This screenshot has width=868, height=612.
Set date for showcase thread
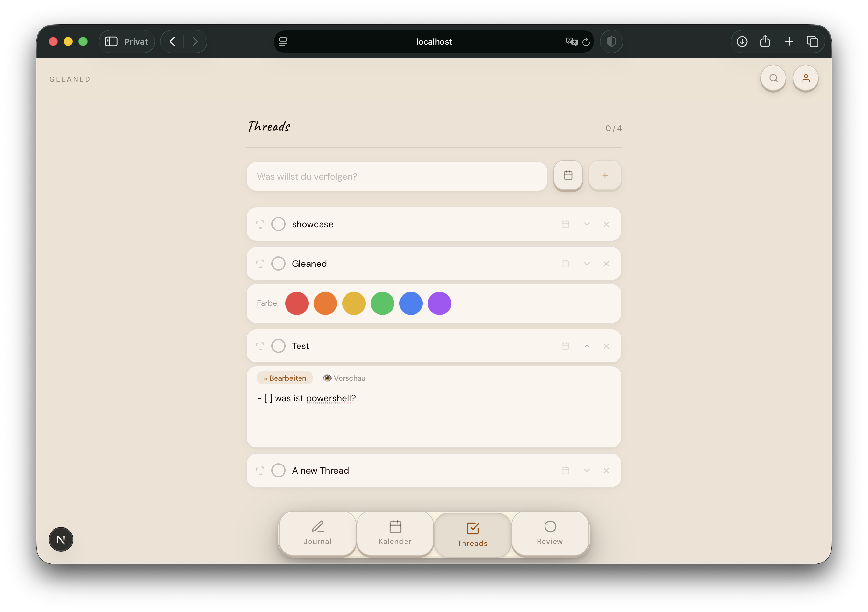tap(565, 224)
